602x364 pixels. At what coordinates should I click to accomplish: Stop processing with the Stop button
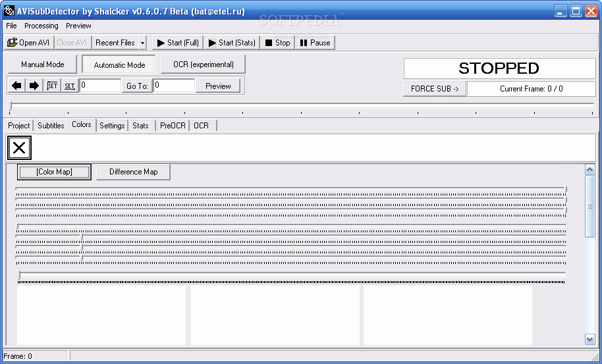point(277,43)
